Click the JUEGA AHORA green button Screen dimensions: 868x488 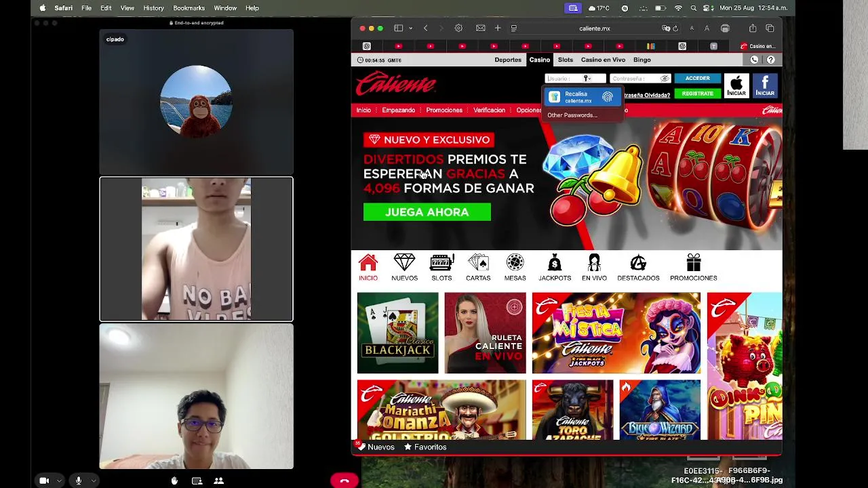[x=427, y=212]
